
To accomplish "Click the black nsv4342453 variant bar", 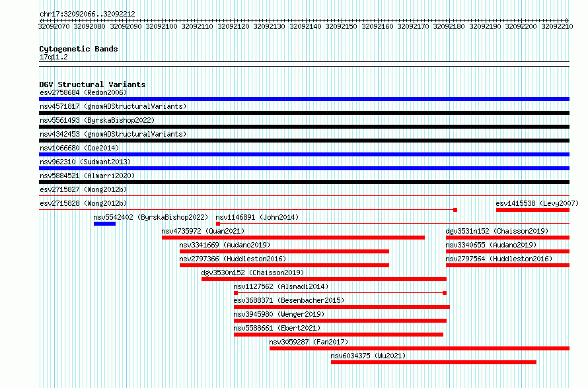I will click(304, 141).
